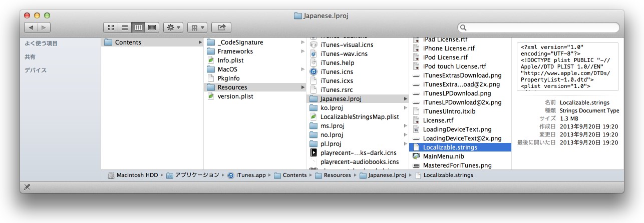Select playrecent-audiobooks.icns file
Image resolution: width=644 pixels, height=223 pixels.
click(358, 162)
